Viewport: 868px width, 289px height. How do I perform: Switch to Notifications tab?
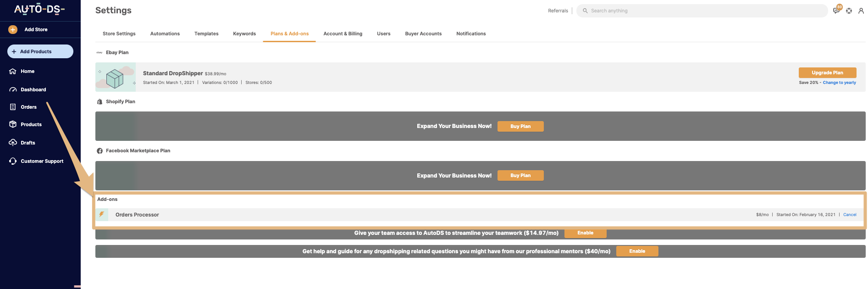[471, 33]
